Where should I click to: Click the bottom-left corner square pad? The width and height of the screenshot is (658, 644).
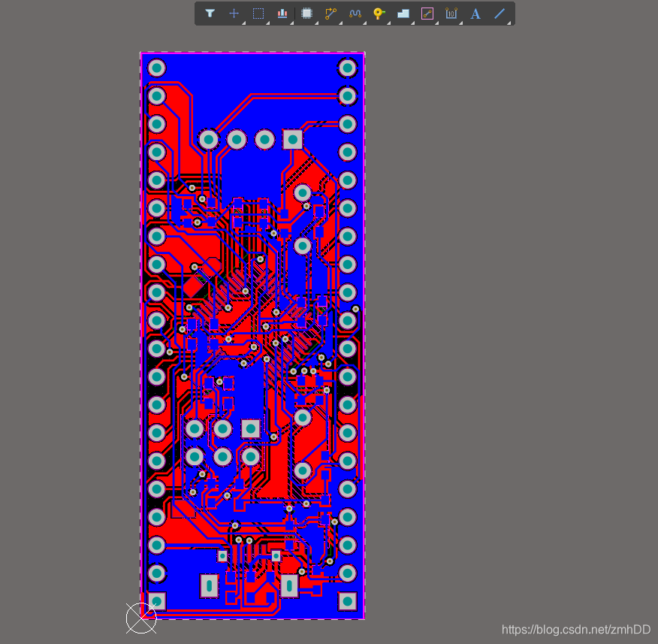156,601
